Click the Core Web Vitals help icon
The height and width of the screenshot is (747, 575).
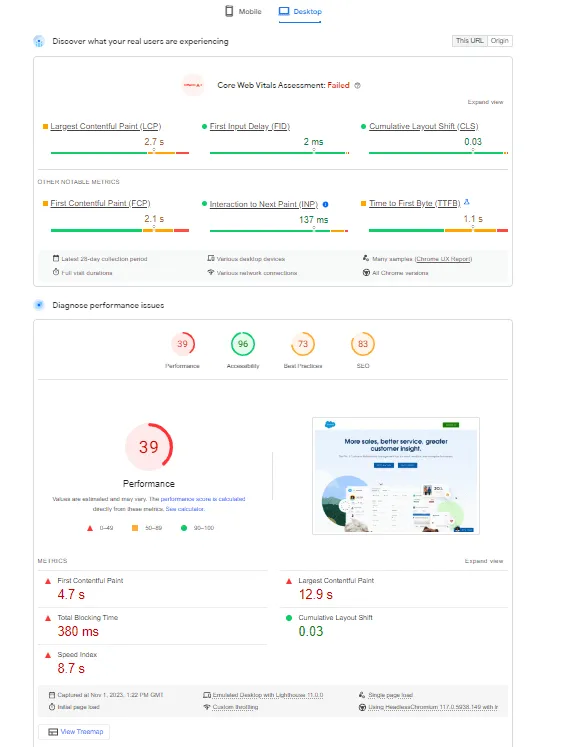click(x=357, y=86)
